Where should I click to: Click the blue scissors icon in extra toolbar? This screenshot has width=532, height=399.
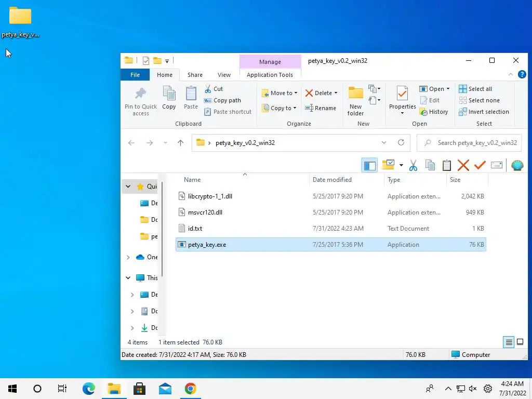413,165
